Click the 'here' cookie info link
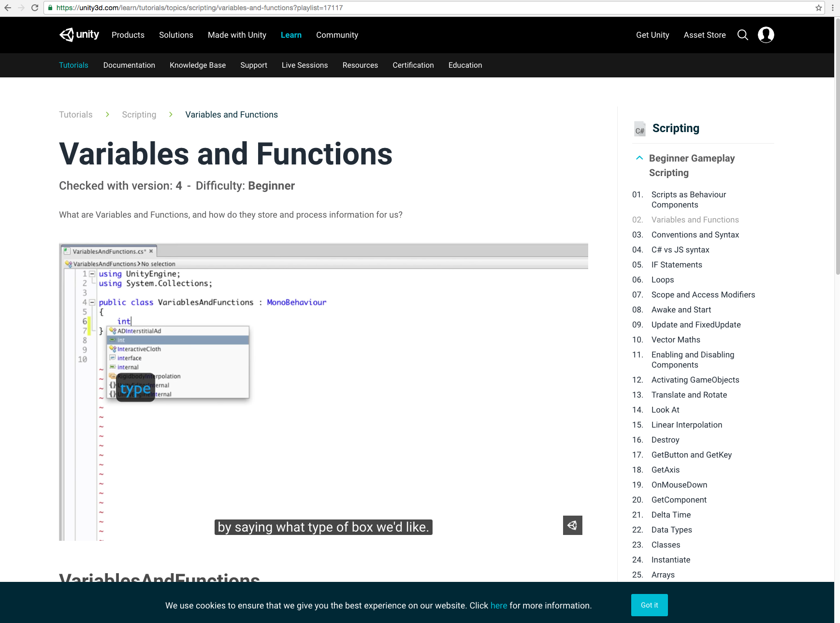This screenshot has height=623, width=840. tap(499, 606)
